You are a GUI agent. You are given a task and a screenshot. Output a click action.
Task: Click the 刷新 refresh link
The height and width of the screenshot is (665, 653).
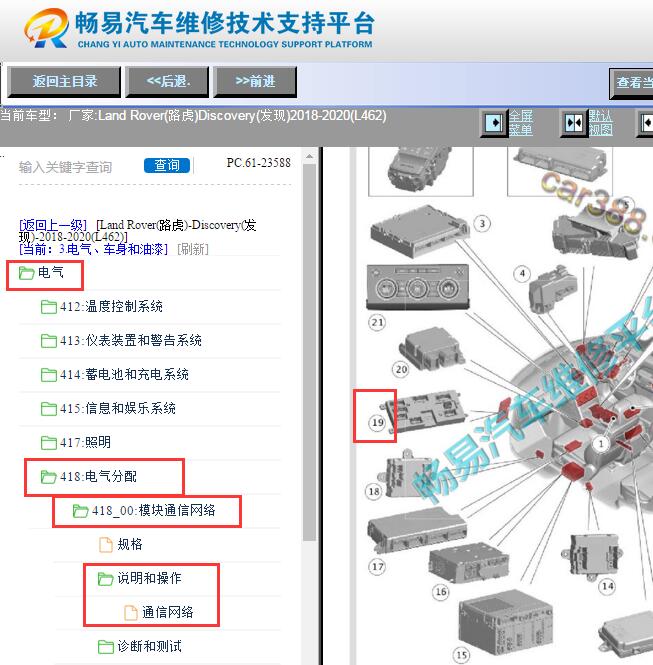click(193, 249)
